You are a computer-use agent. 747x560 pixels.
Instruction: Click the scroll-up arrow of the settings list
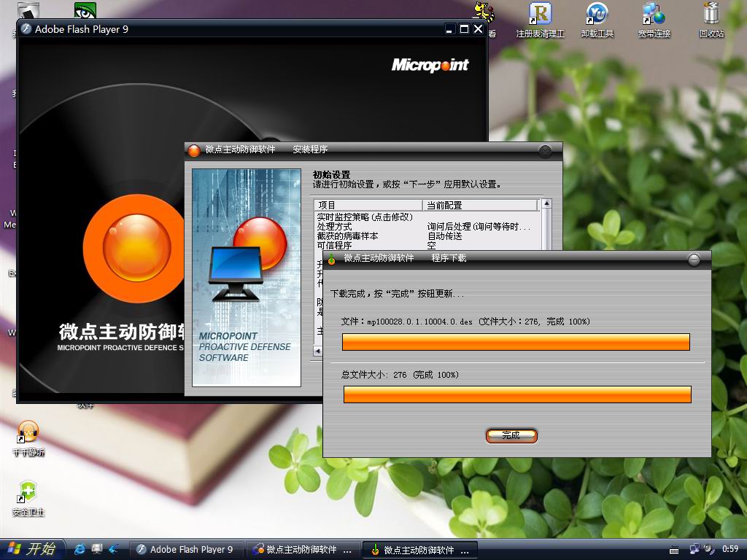pos(546,204)
